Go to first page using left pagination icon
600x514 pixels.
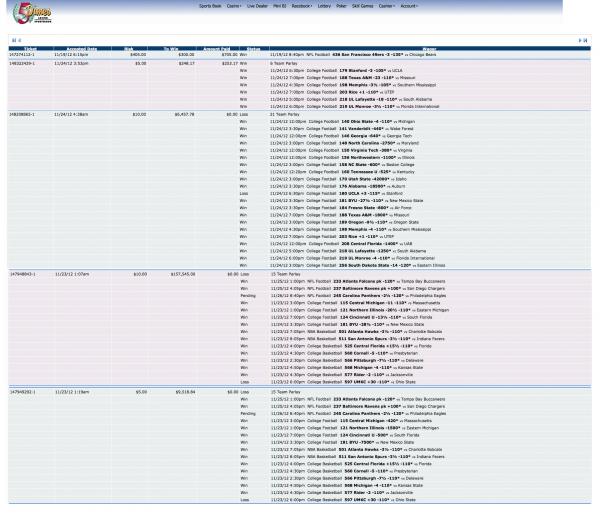click(12, 40)
